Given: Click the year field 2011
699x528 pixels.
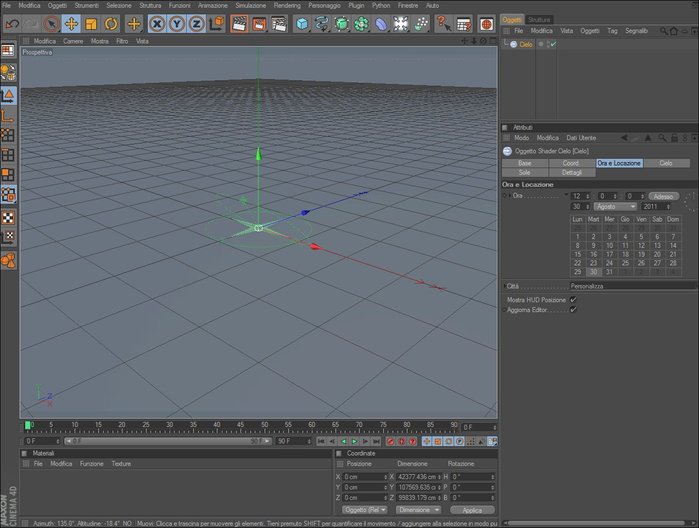Looking at the screenshot, I should pos(656,206).
